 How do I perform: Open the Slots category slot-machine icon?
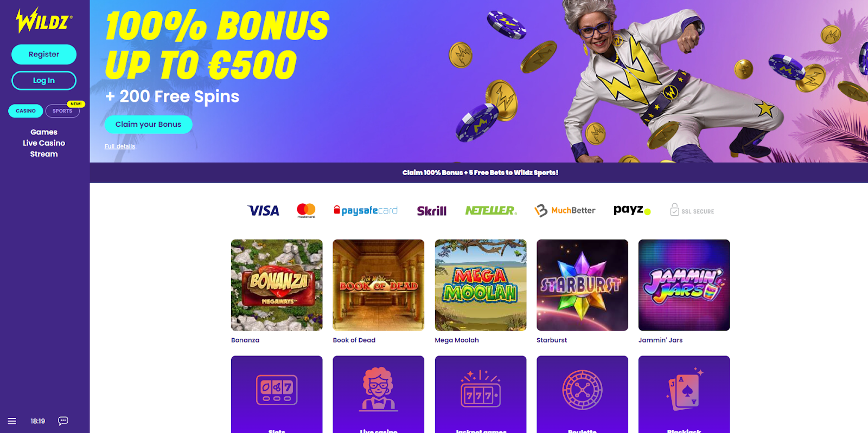pos(277,390)
